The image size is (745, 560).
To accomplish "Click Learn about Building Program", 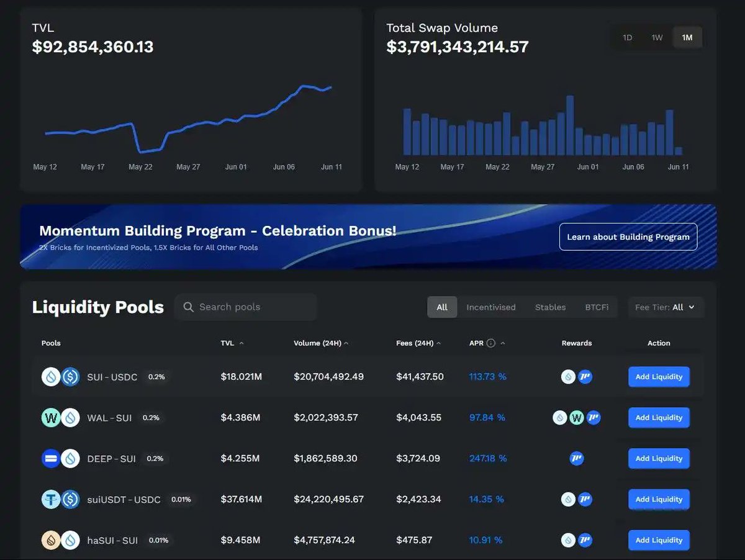I will point(628,237).
